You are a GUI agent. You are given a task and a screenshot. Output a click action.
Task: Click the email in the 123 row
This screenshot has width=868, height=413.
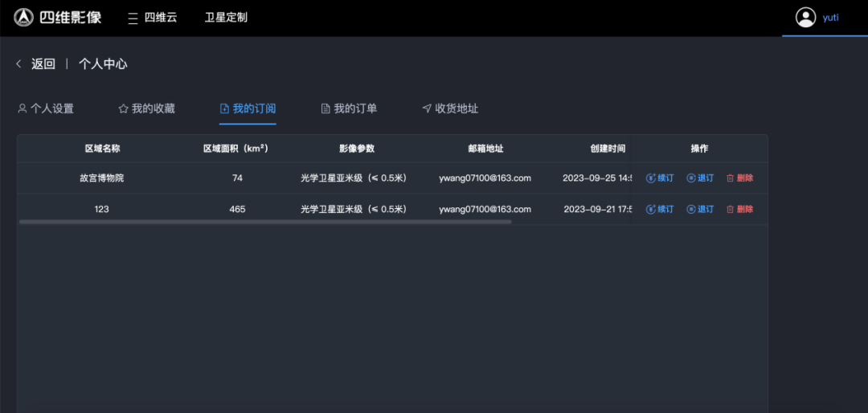tap(485, 209)
